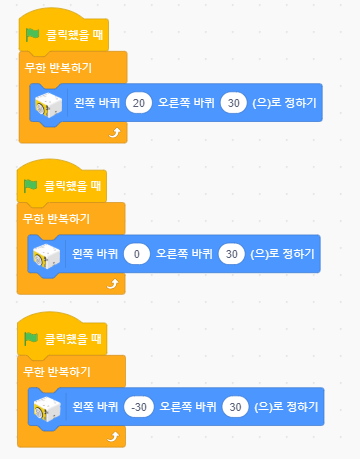Select robot icon on block with 왼쪽 바퀴 0
The width and height of the screenshot is (360, 459).
(x=47, y=256)
